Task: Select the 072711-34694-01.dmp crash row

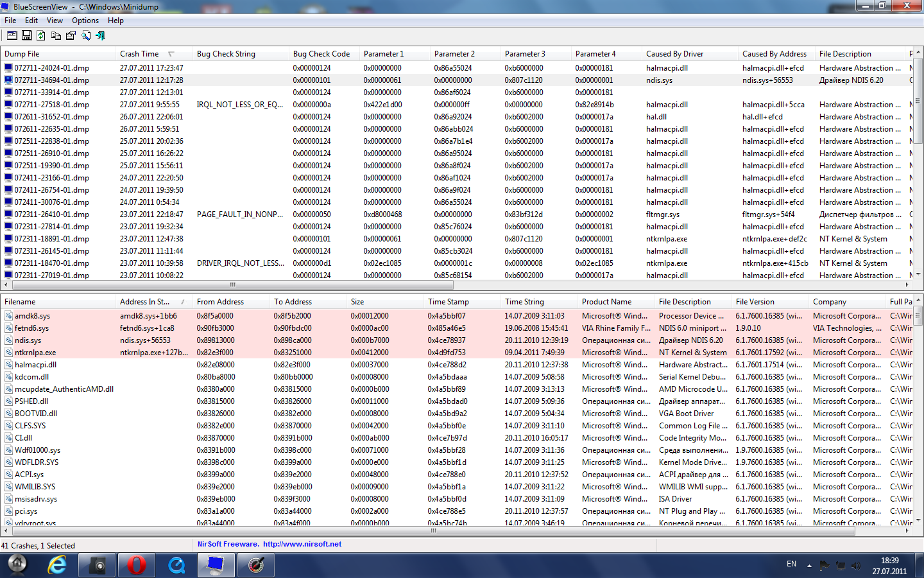Action: [x=456, y=80]
